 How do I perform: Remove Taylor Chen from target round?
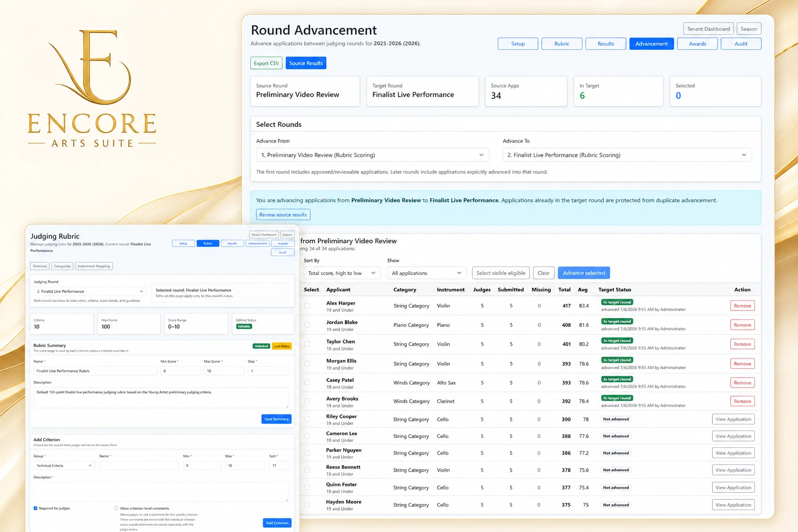click(x=742, y=344)
